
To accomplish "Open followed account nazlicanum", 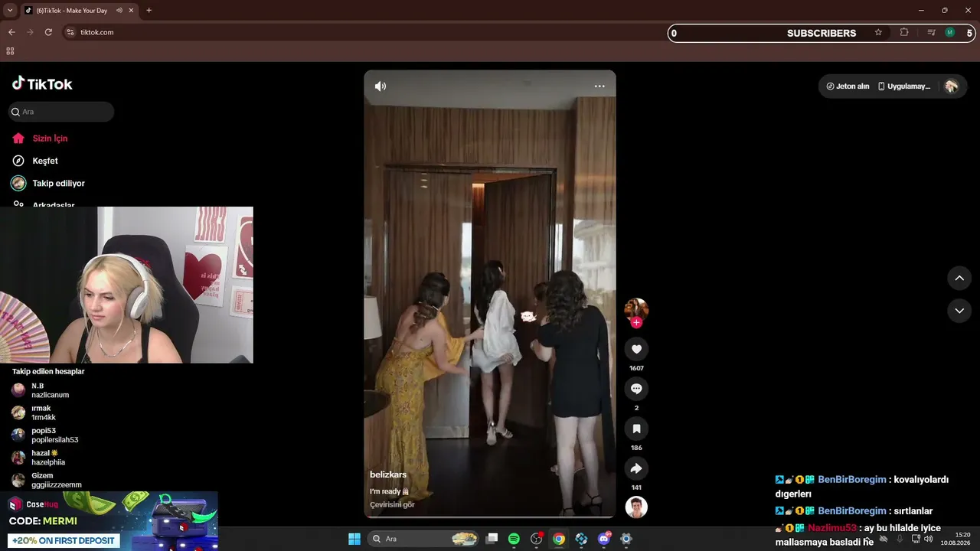I will (x=51, y=390).
